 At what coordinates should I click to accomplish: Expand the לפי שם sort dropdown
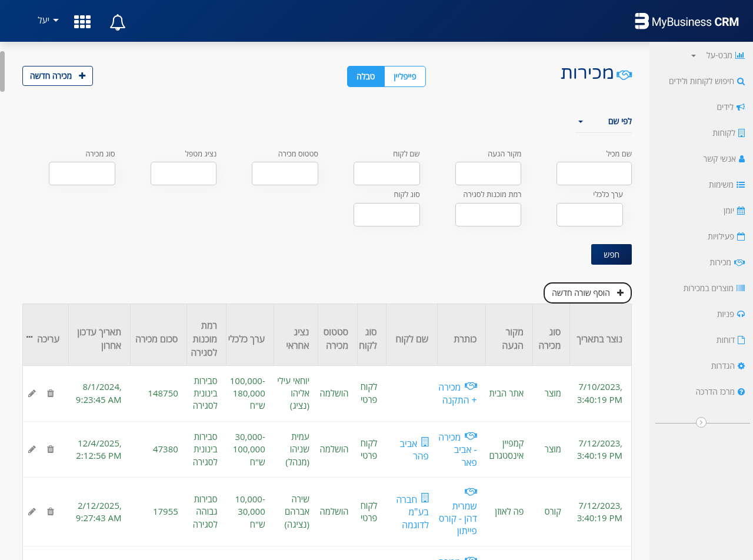pos(604,121)
